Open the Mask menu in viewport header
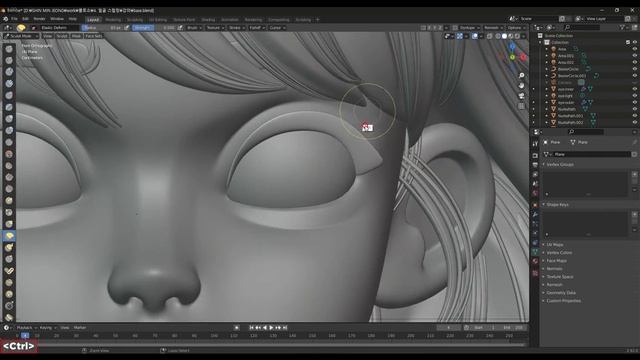Image resolution: width=640 pixels, height=360 pixels. point(76,36)
